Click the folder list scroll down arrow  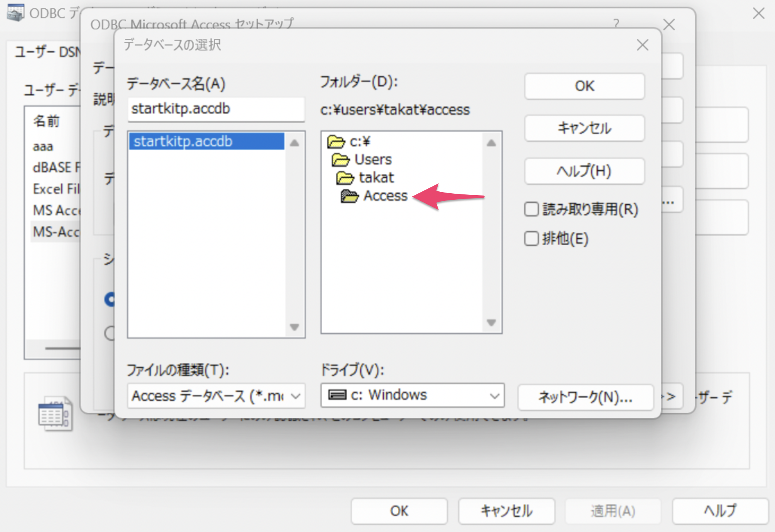(x=491, y=323)
